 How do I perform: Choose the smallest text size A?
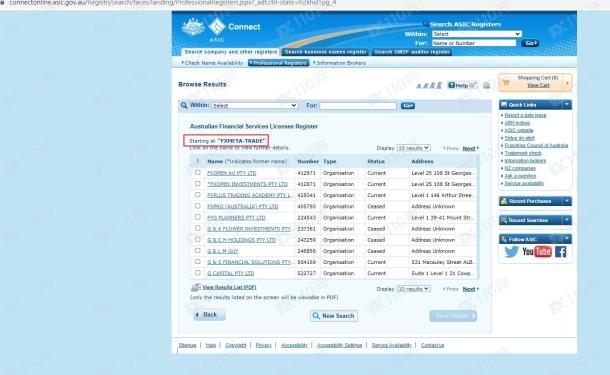(419, 86)
